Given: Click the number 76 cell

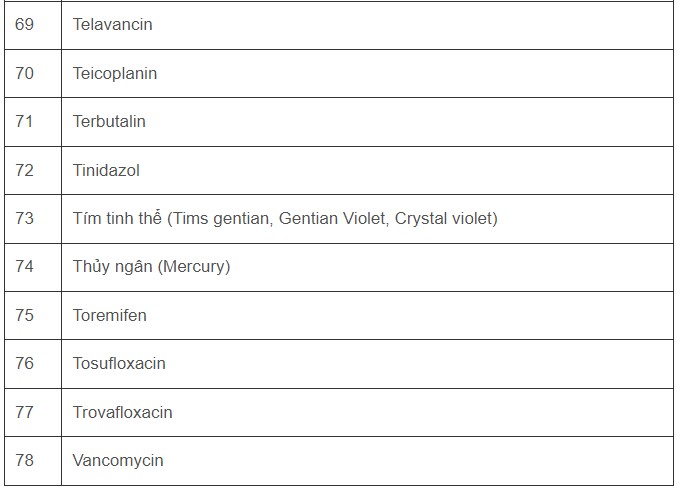Looking at the screenshot, I should point(24,363).
